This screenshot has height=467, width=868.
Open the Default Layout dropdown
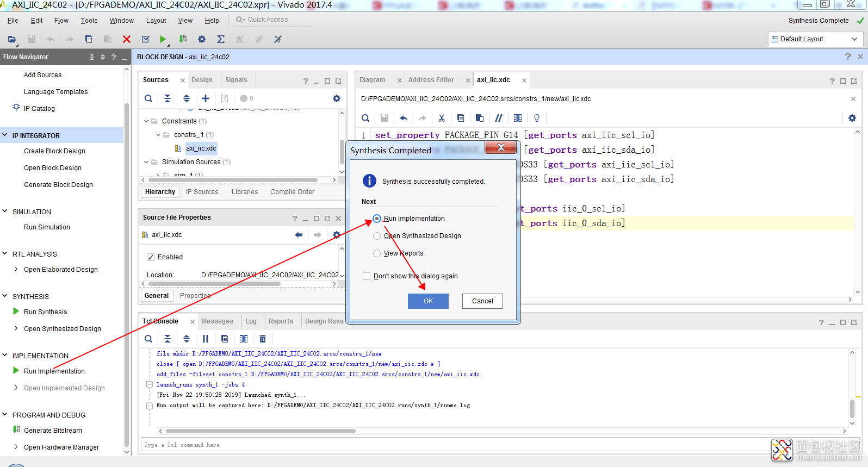point(816,39)
